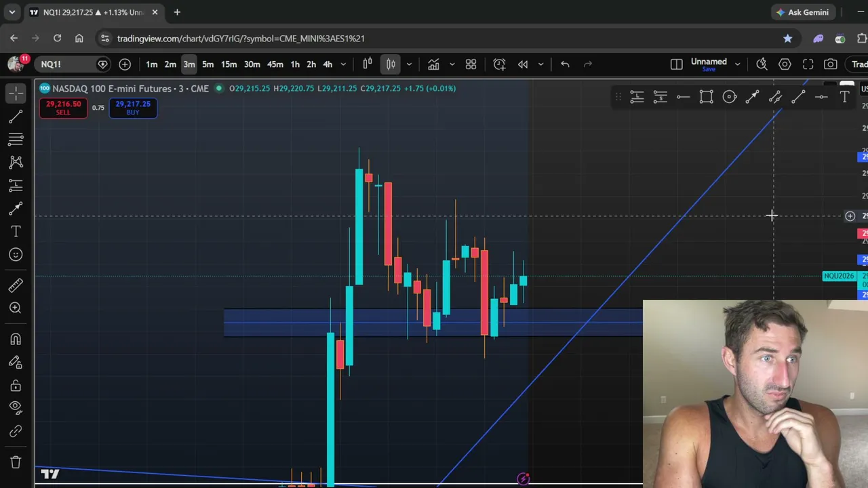Screen dimensions: 868x488
Task: Select the hollow candles chart style icon
Action: [368, 64]
